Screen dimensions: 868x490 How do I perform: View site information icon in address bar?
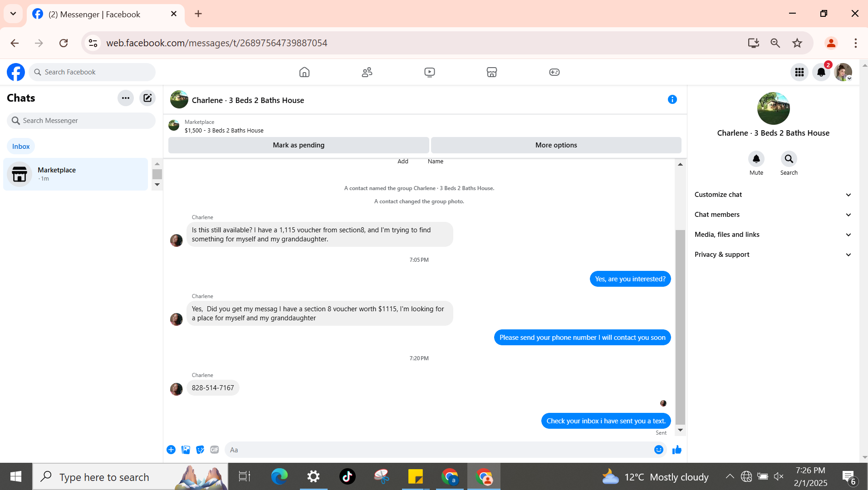tap(93, 43)
